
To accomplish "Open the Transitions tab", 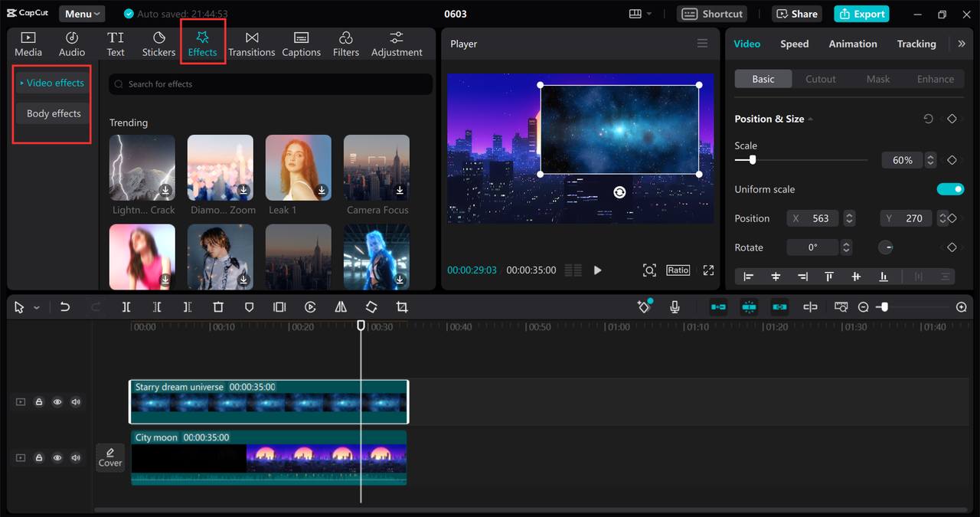I will (x=251, y=44).
